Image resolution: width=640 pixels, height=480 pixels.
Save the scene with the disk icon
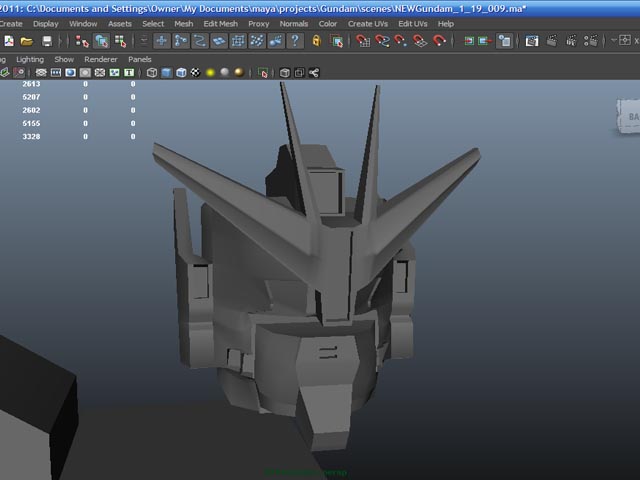47,41
